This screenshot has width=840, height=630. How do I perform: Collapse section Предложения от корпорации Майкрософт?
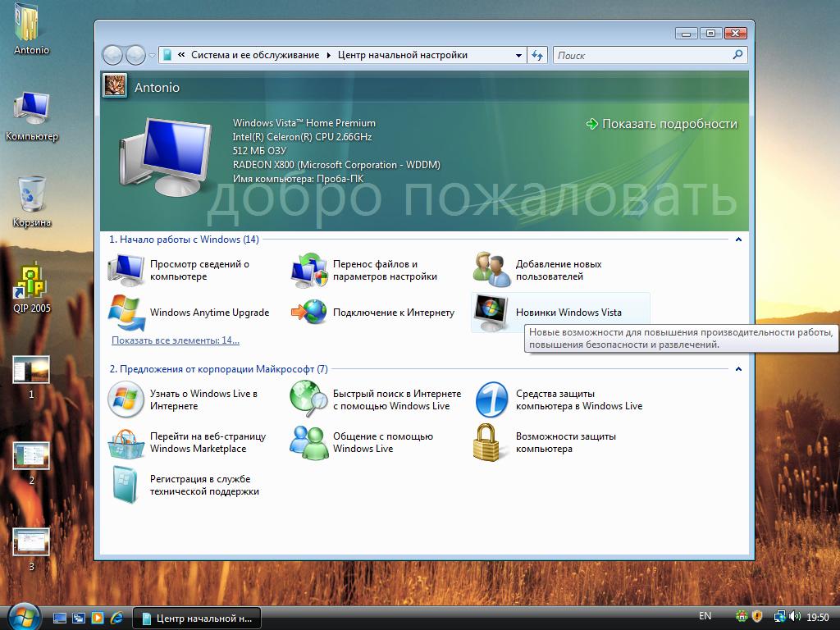[x=738, y=369]
